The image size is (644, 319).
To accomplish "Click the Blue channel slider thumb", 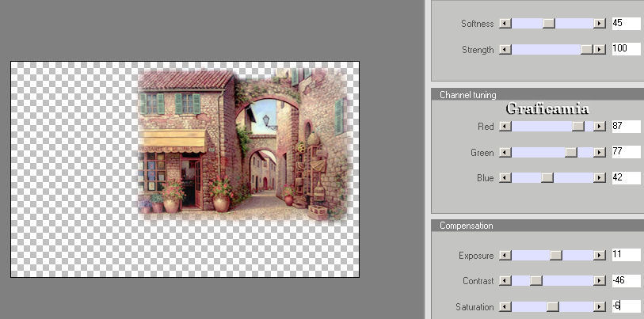I will pos(547,178).
